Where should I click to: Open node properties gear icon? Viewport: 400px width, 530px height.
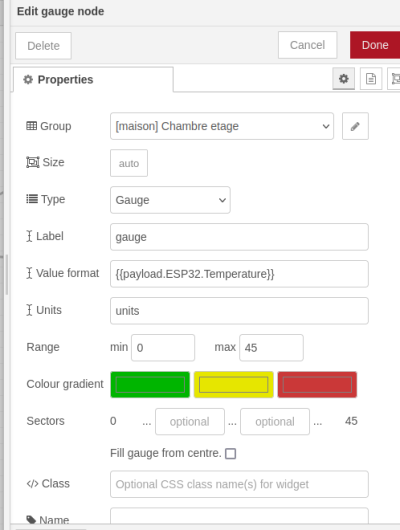pyautogui.click(x=344, y=79)
